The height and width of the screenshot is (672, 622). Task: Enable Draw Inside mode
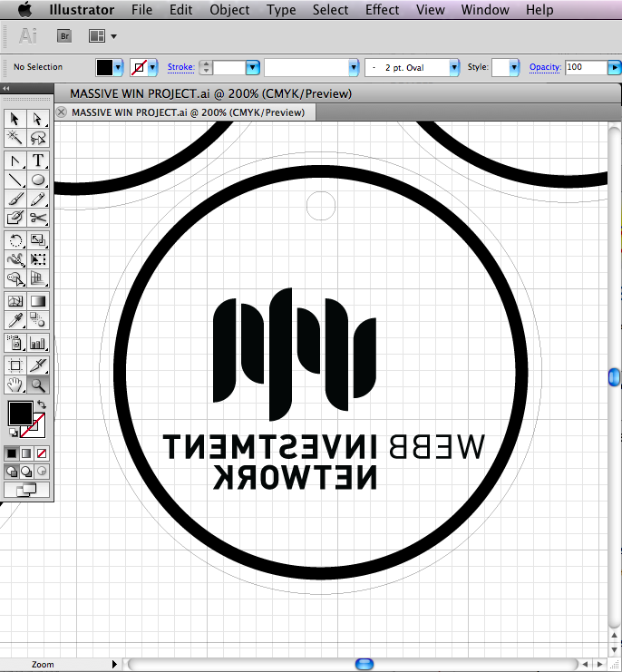42,472
